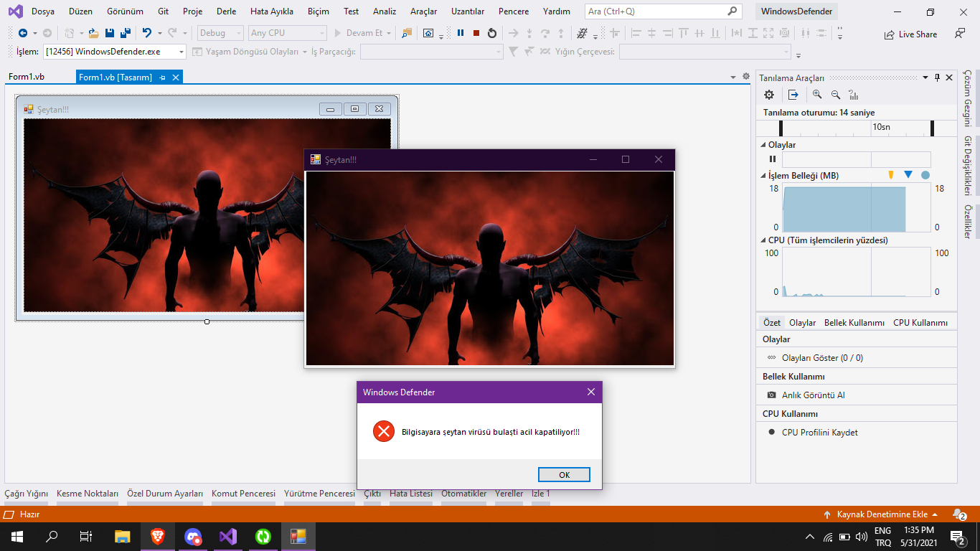
Task: Open the Navigate Backward history dropdown
Action: click(x=34, y=33)
